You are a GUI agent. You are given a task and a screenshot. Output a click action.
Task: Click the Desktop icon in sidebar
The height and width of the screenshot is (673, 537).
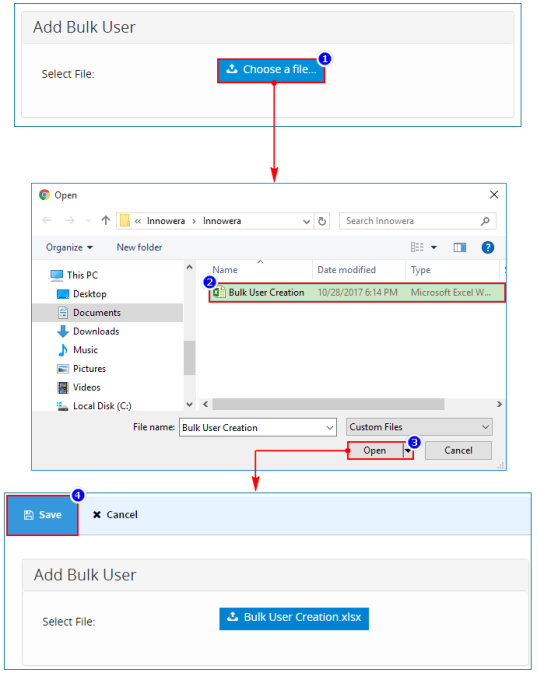(x=63, y=294)
